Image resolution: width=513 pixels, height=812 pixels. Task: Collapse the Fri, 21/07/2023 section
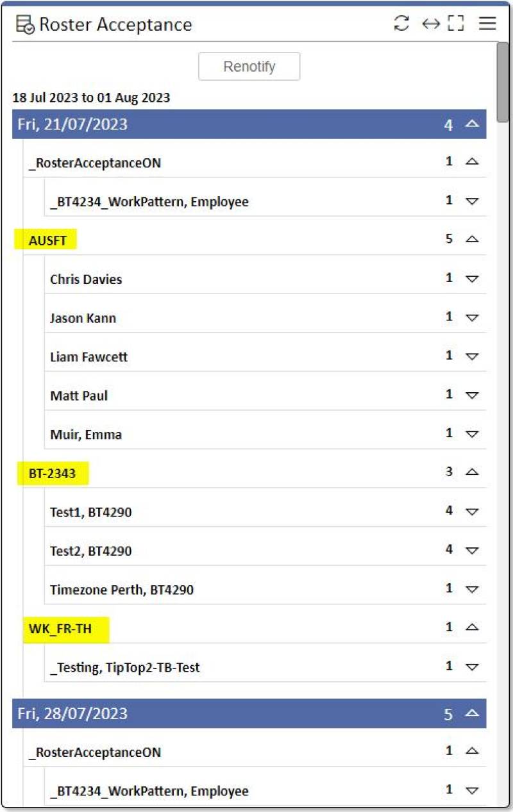[472, 124]
